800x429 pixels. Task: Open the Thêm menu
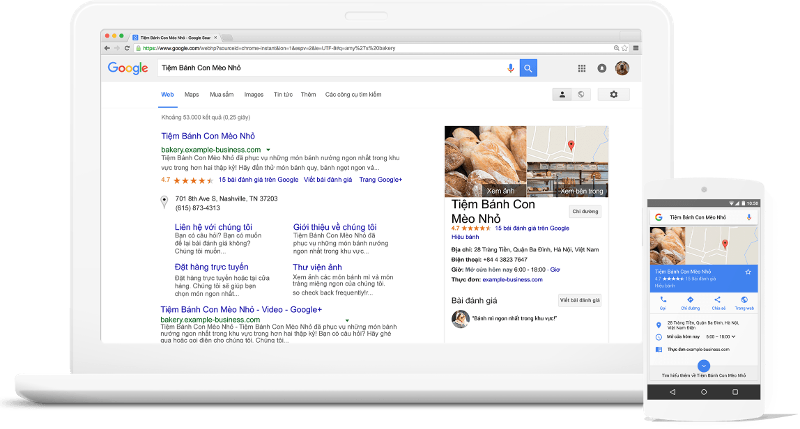tap(308, 94)
